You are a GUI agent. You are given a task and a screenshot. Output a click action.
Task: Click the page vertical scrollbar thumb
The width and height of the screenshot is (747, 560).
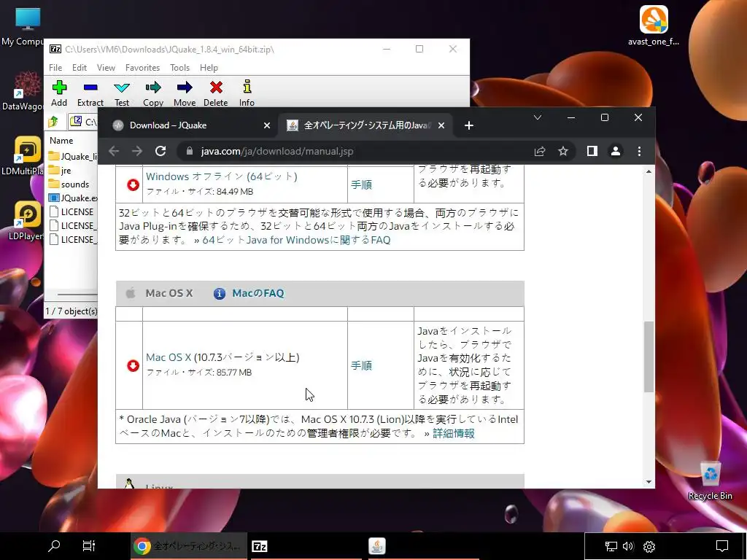[x=649, y=357]
